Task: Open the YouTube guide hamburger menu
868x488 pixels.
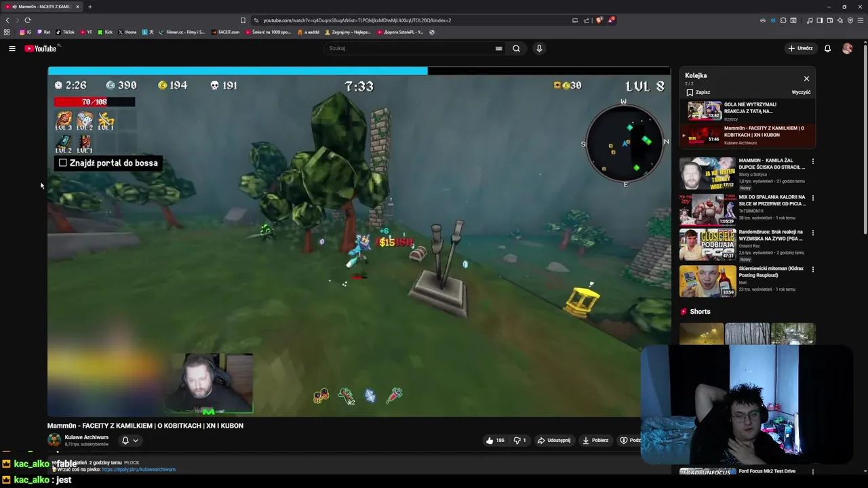Action: point(12,48)
